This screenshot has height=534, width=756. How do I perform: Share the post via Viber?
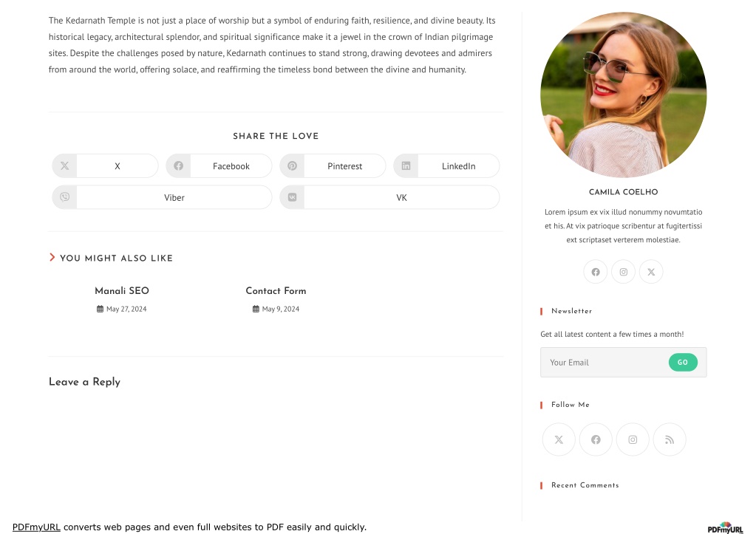[x=162, y=197]
